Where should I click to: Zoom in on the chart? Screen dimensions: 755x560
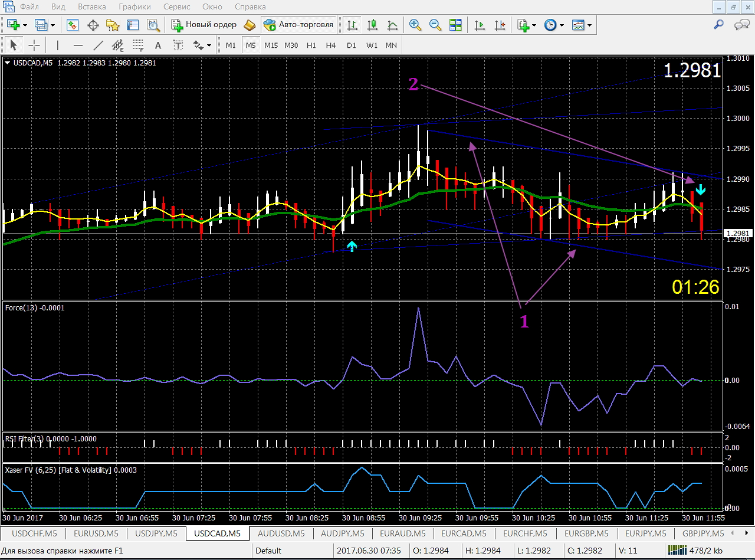coord(415,25)
